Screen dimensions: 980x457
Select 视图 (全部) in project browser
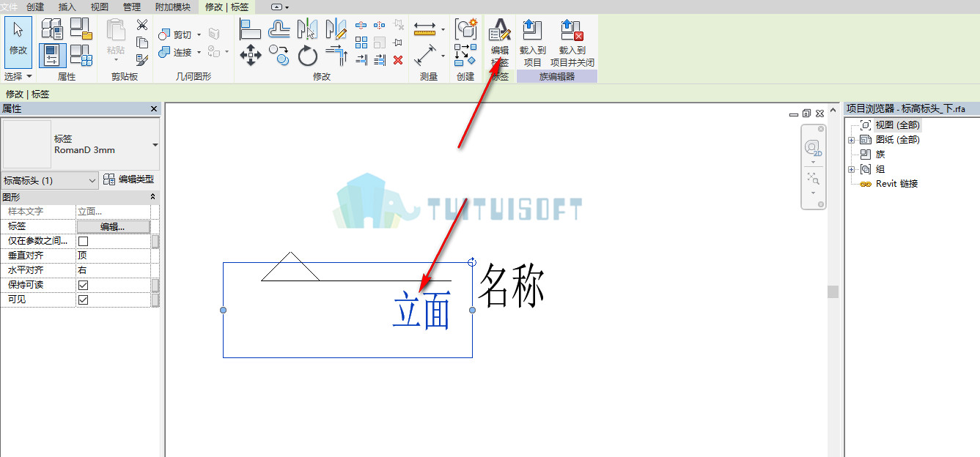click(897, 125)
